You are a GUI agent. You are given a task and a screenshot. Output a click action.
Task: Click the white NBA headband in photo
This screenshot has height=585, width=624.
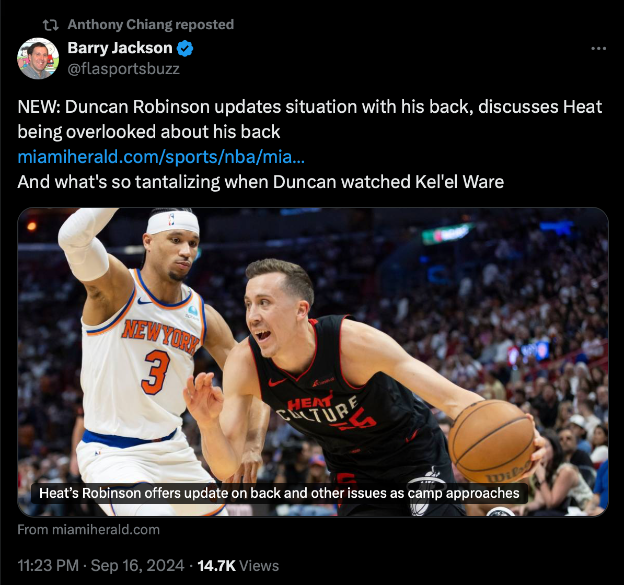(172, 222)
